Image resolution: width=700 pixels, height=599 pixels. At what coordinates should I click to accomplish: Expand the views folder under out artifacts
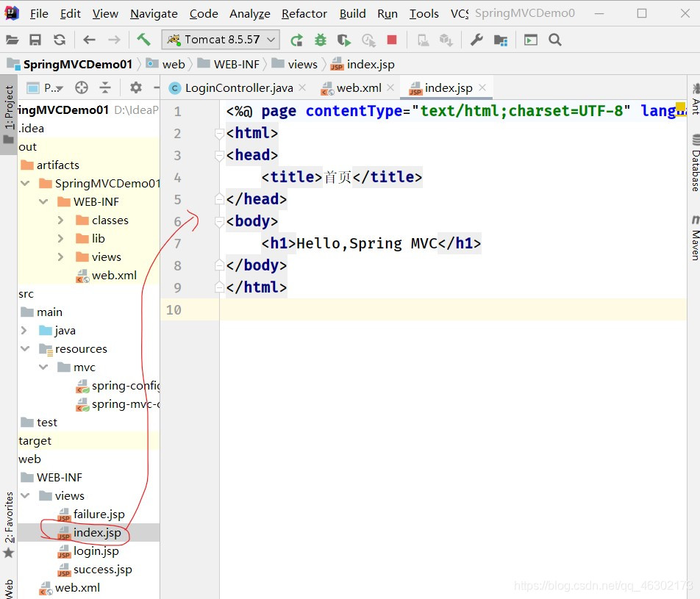(x=61, y=257)
